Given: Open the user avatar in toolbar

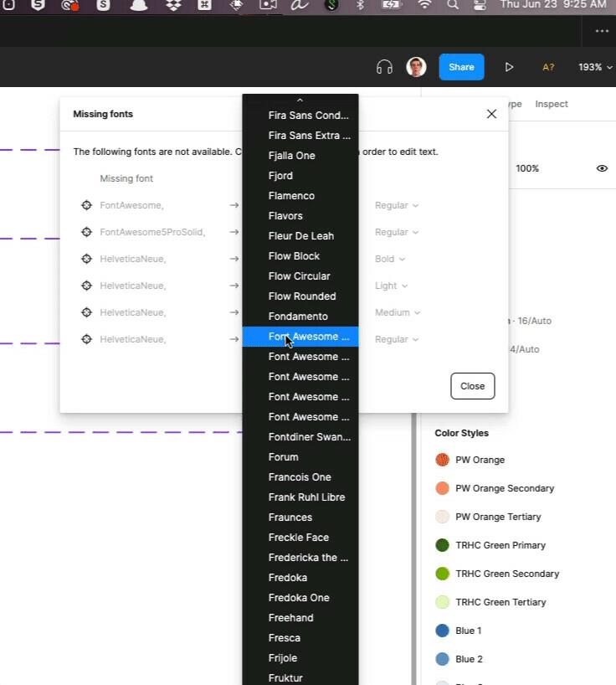Looking at the screenshot, I should click(x=416, y=67).
